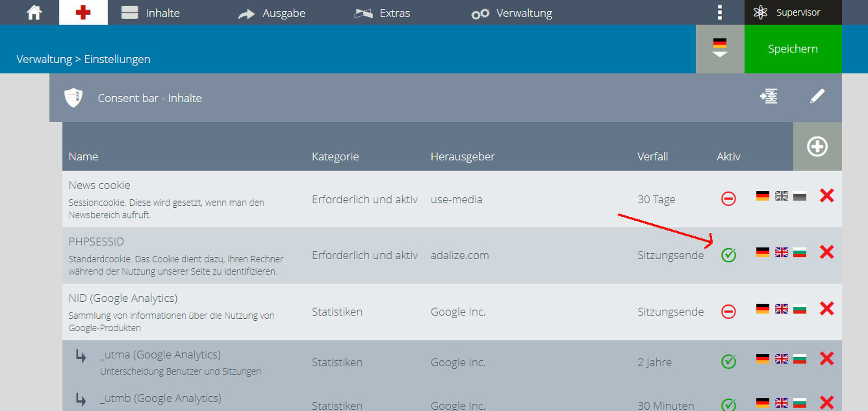Activate the inactive News cookie

(x=729, y=199)
